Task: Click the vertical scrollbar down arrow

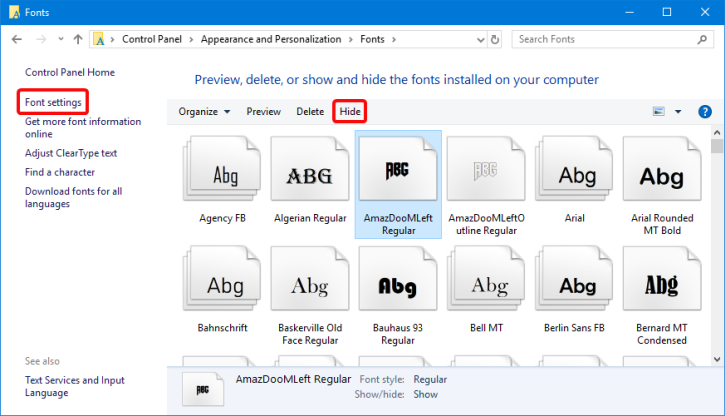Action: pyautogui.click(x=717, y=358)
